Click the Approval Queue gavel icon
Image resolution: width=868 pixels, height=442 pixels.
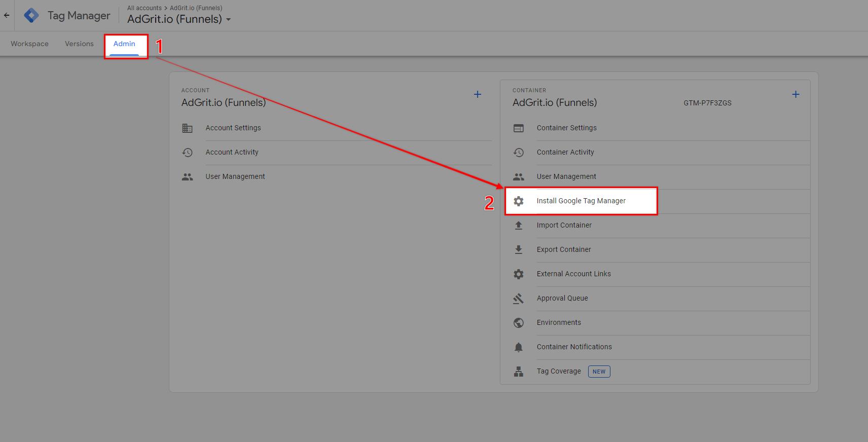518,299
